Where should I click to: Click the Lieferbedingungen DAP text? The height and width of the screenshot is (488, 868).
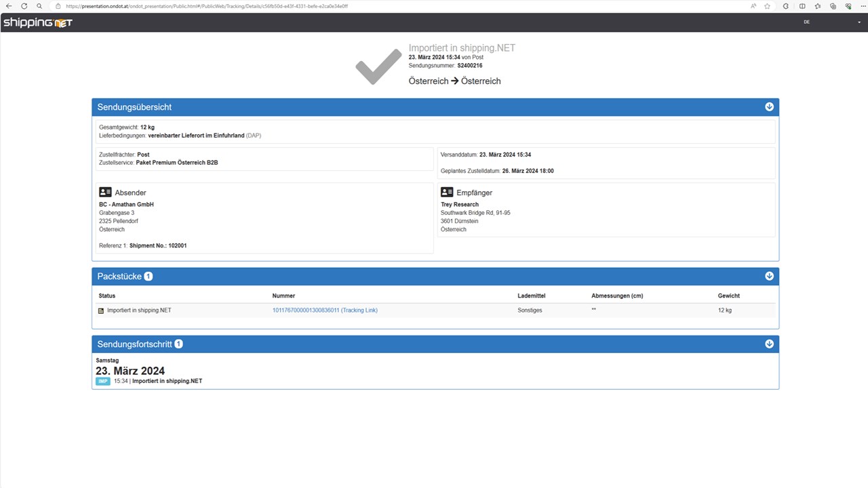tap(180, 136)
